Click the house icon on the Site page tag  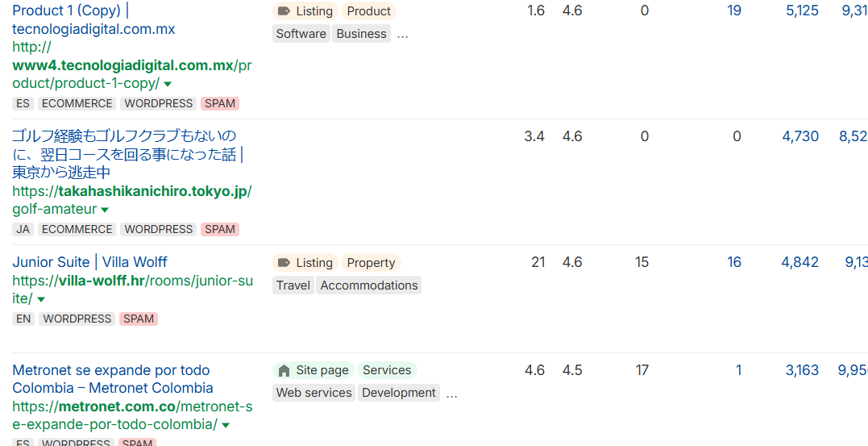[284, 371]
